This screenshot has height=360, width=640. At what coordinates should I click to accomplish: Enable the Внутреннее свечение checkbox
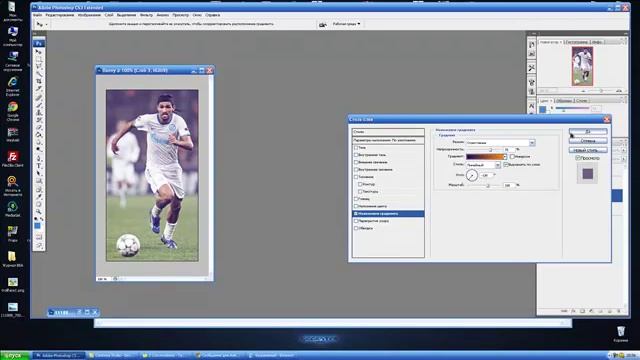pyautogui.click(x=356, y=170)
